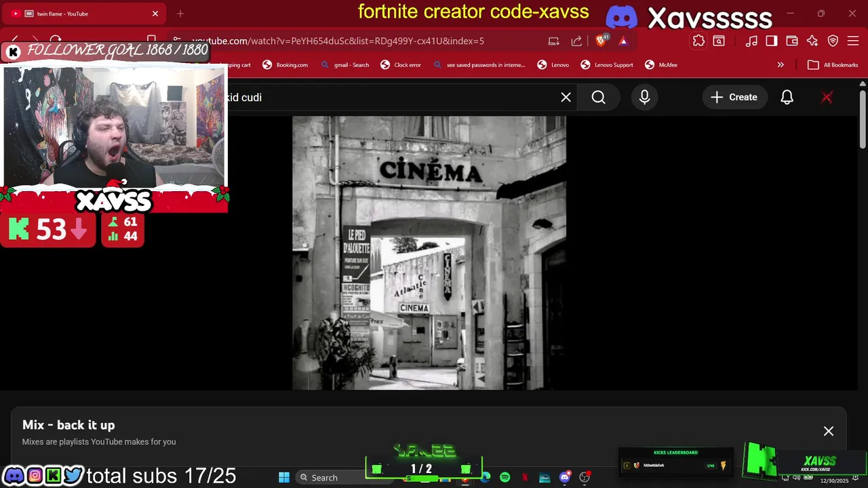Screen dimensions: 868x488
Task: Open Brave VPN shield icon
Action: click(833, 41)
